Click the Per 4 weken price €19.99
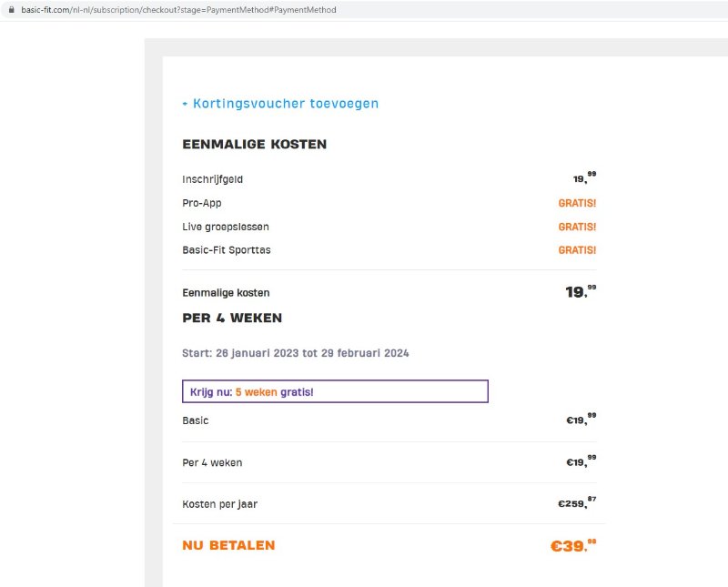 pos(572,461)
